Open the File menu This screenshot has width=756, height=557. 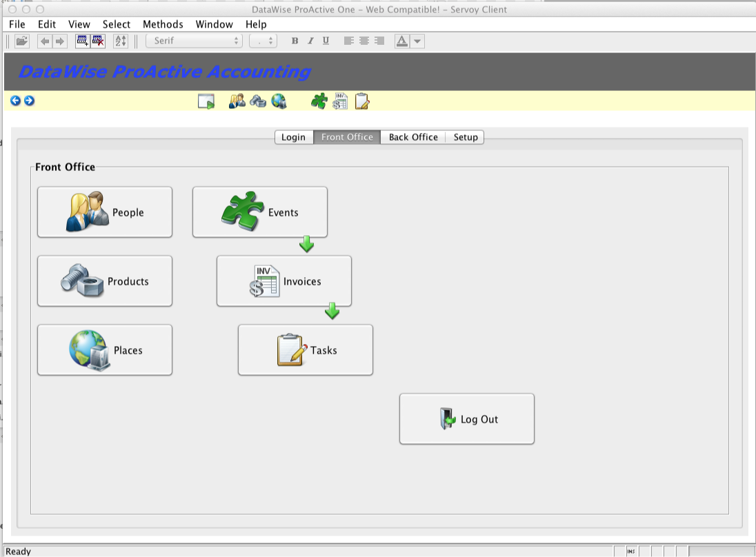[x=17, y=24]
